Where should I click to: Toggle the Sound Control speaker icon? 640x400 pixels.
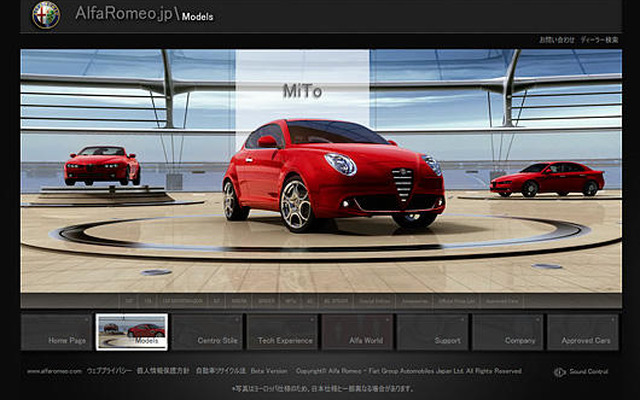560,372
